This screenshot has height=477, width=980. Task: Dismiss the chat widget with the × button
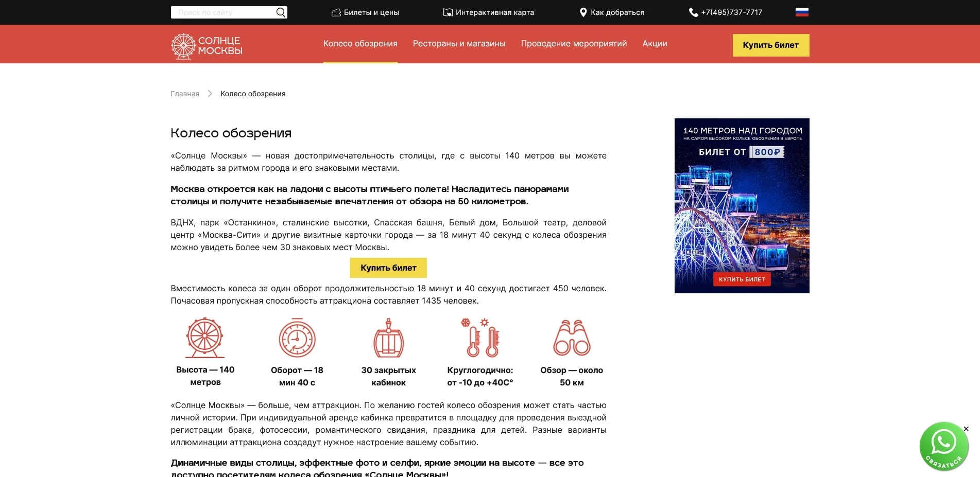coord(966,428)
